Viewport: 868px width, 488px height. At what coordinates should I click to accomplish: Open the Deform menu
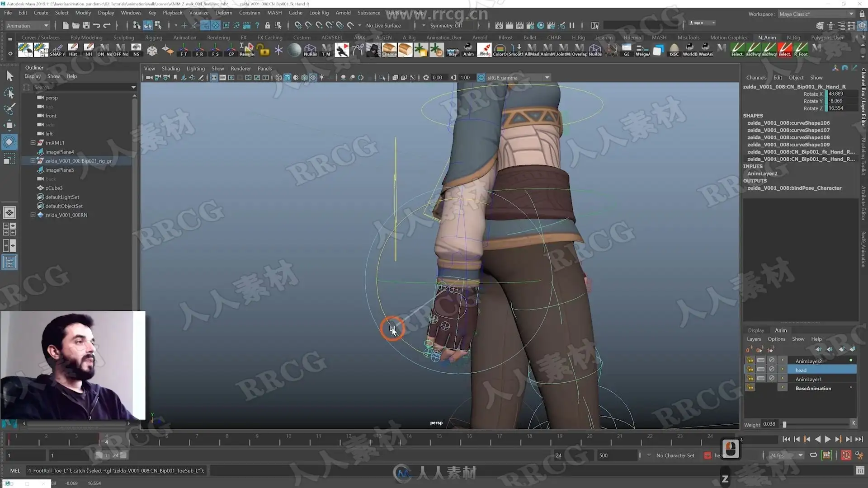pyautogui.click(x=223, y=13)
